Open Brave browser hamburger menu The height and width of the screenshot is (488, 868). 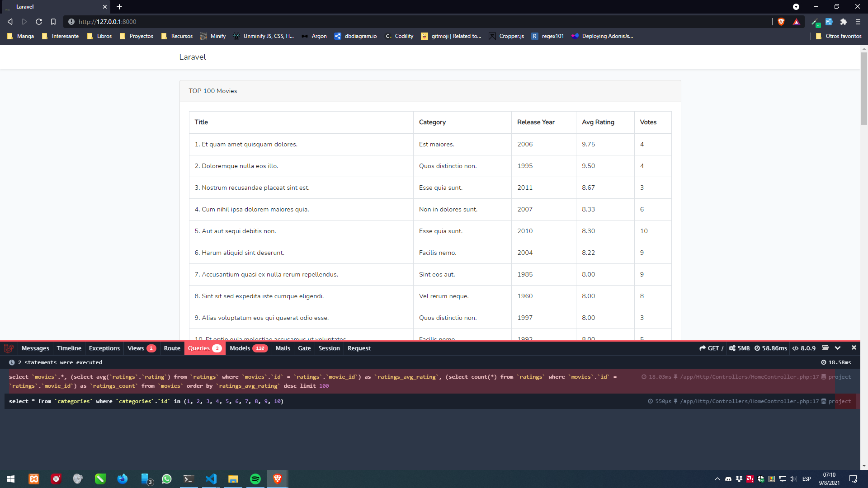(x=858, y=22)
